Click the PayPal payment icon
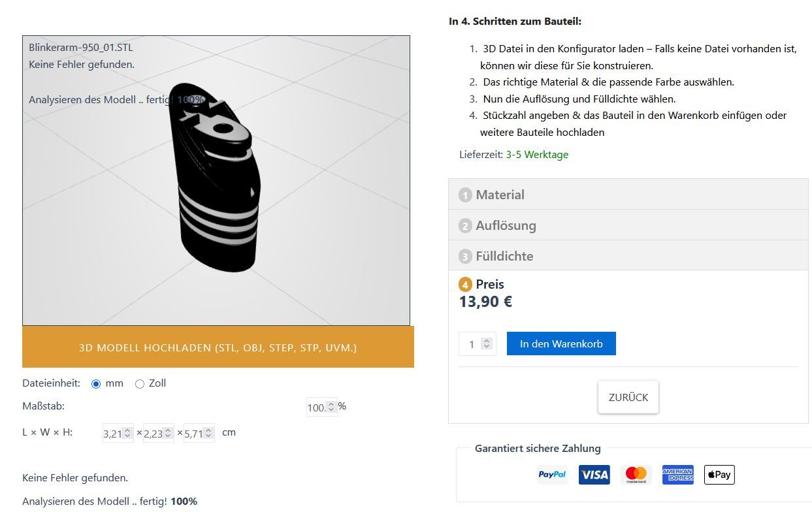Viewport: 812px width, 512px height. coord(552,475)
